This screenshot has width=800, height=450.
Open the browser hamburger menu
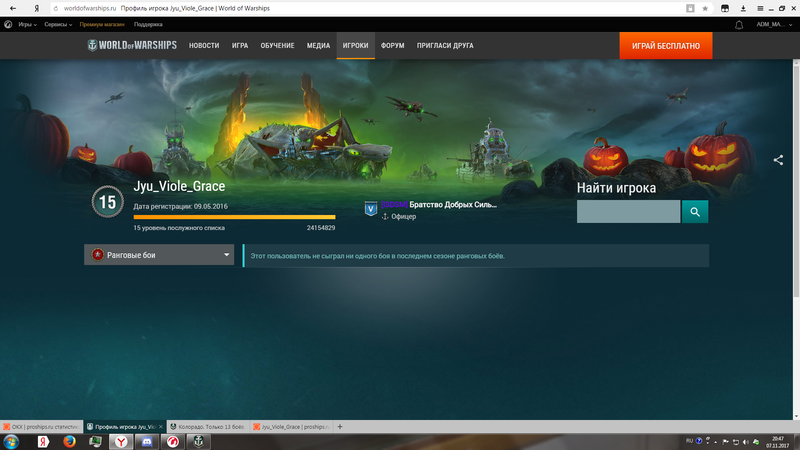[x=760, y=8]
